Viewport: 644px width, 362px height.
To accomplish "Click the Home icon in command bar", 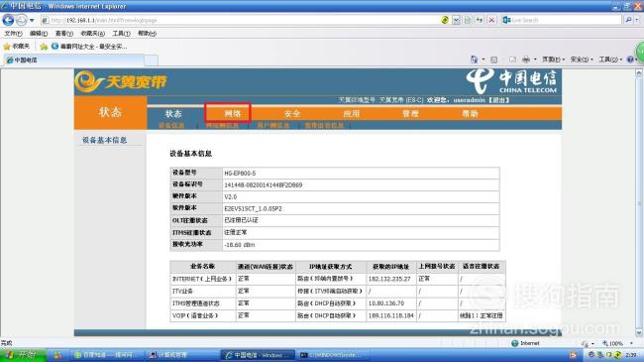I will click(x=475, y=60).
